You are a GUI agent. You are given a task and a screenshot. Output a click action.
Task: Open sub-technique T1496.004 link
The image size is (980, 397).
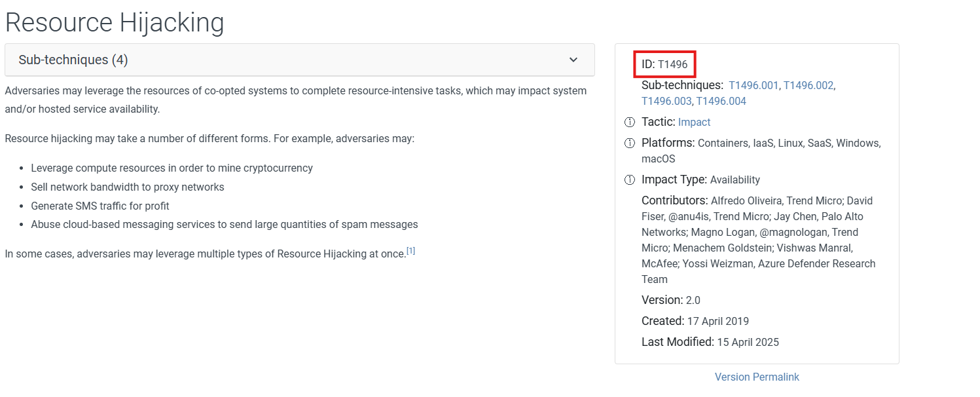[721, 101]
